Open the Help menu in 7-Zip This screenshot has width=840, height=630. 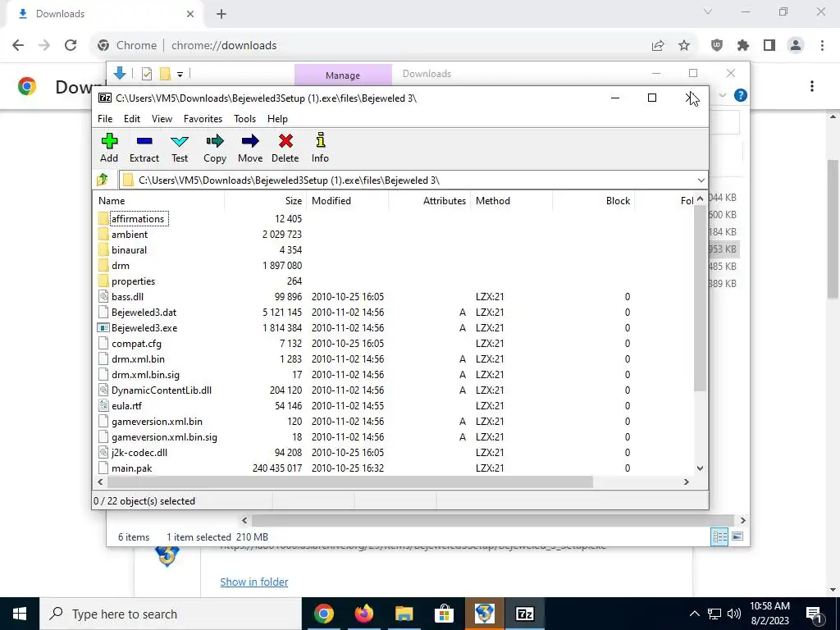pyautogui.click(x=277, y=119)
